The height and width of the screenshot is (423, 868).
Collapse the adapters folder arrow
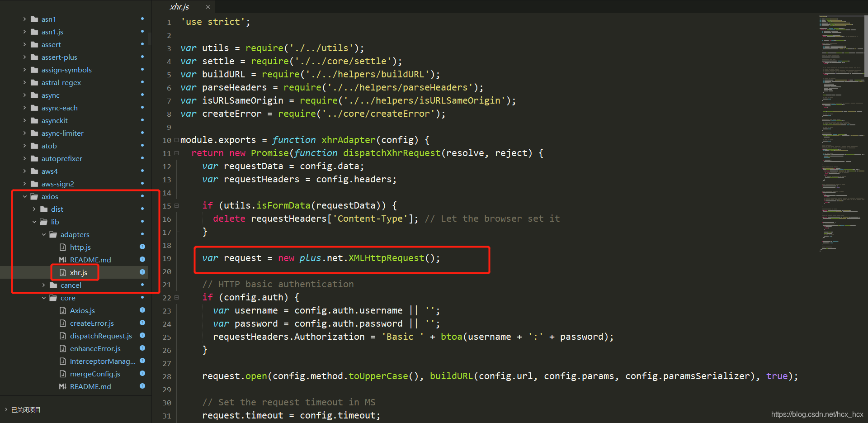tap(44, 234)
